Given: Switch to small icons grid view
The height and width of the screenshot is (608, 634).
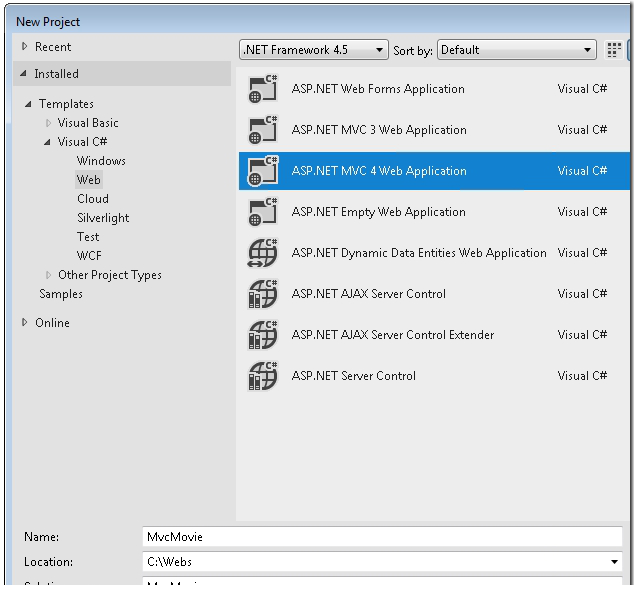Looking at the screenshot, I should coord(614,50).
